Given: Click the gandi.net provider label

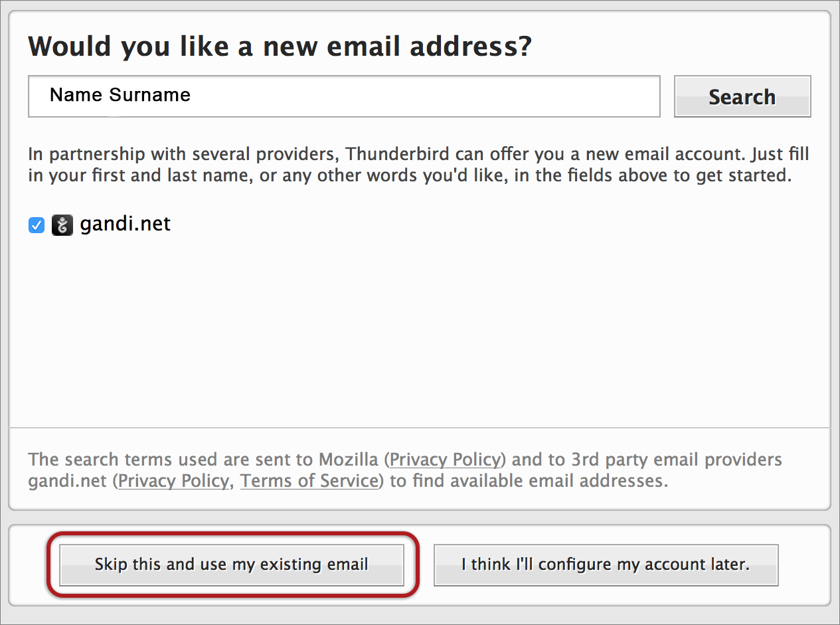Looking at the screenshot, I should click(125, 224).
